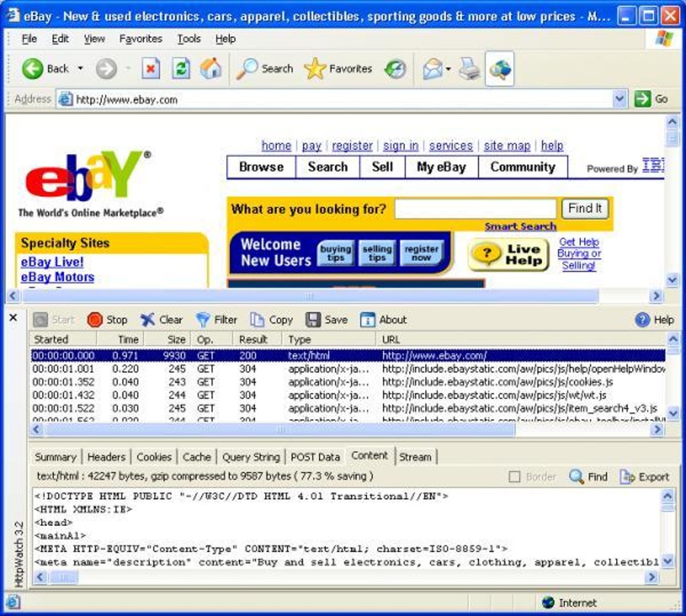This screenshot has height=616, width=686.
Task: Click the request list horizontal scrollbar thumb
Action: point(280,430)
